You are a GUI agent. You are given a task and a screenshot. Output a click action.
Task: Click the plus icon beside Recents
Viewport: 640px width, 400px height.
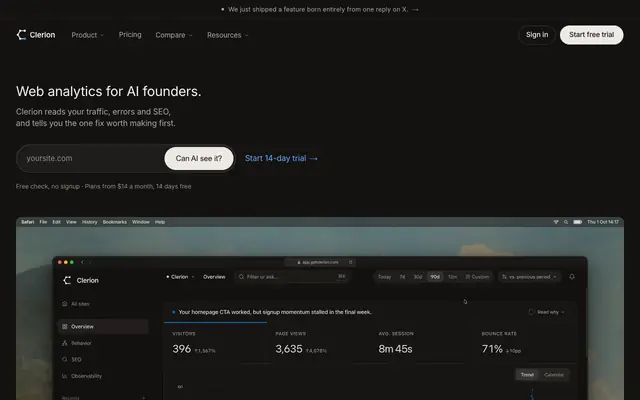pyautogui.click(x=143, y=397)
